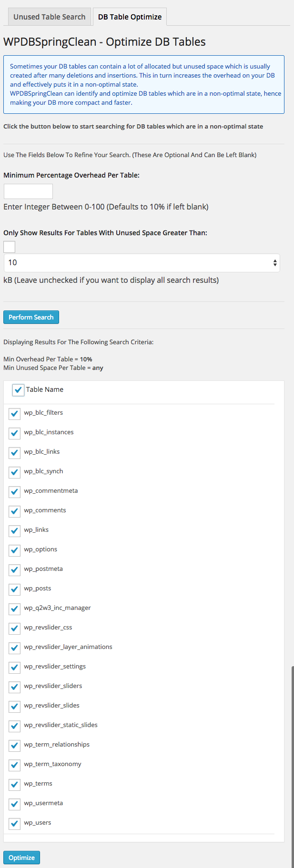Toggle the Table Name select-all checkbox

tap(18, 390)
